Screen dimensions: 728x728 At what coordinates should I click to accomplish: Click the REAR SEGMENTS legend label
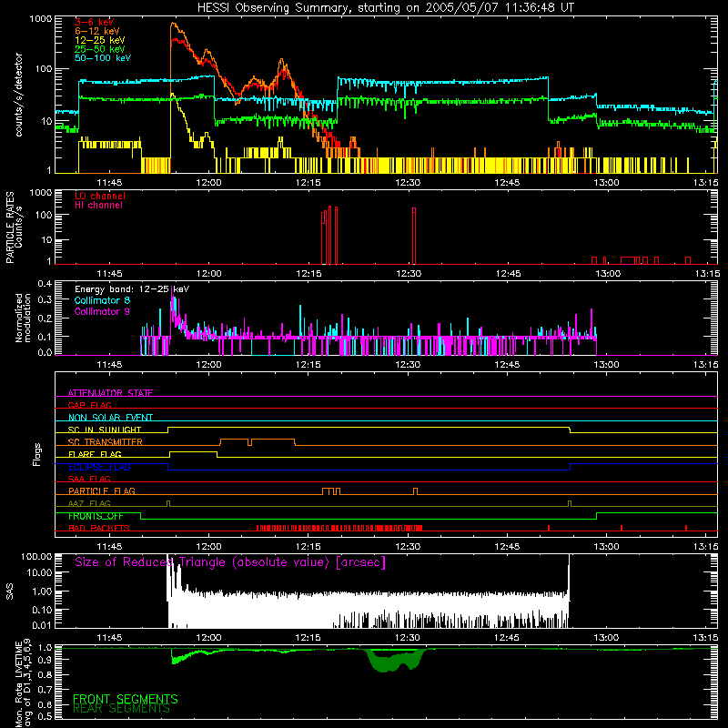click(x=121, y=709)
